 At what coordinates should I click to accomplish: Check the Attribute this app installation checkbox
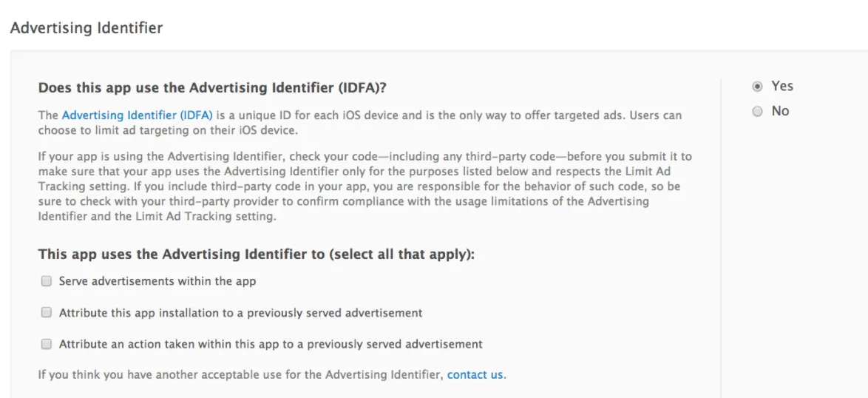(x=47, y=313)
